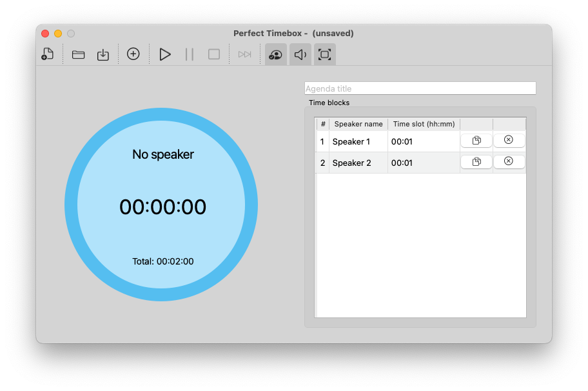Select Speaker 1 time slot 00:01
The width and height of the screenshot is (588, 391).
coord(424,141)
